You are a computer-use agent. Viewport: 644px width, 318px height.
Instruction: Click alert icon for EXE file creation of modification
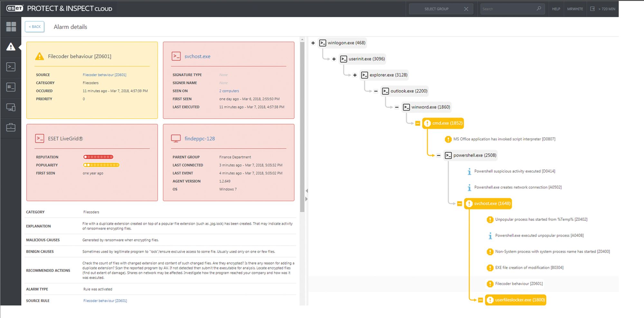[490, 268]
